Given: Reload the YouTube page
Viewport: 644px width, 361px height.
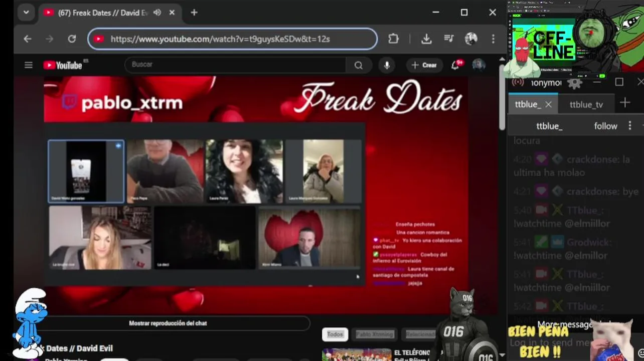Looking at the screenshot, I should (x=72, y=39).
